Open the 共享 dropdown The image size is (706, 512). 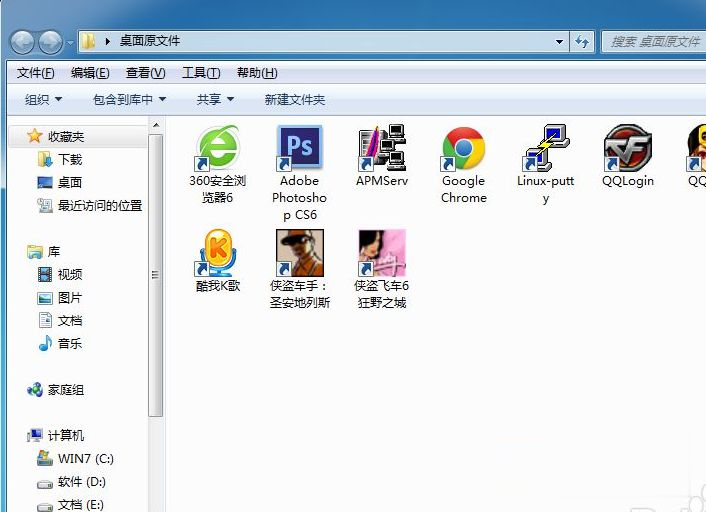coord(215,99)
